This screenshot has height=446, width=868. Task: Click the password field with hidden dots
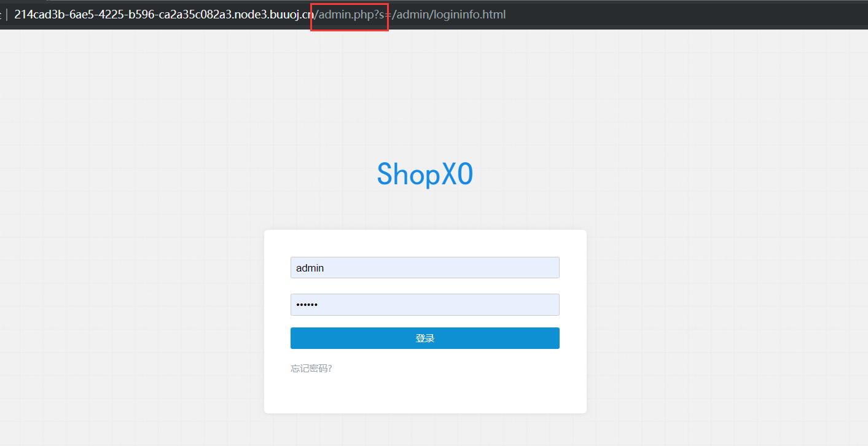(424, 305)
